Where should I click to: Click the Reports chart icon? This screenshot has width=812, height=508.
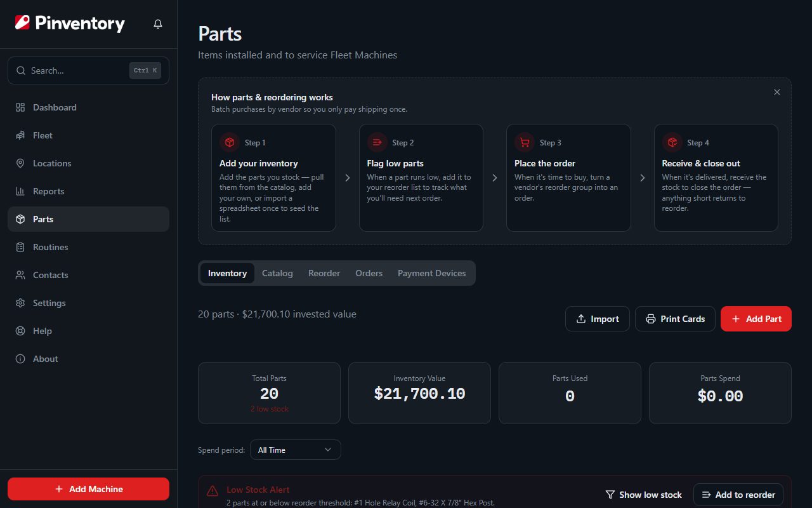pos(20,191)
